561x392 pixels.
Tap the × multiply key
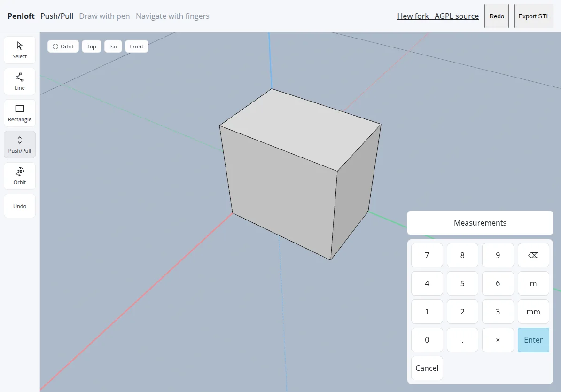point(498,340)
